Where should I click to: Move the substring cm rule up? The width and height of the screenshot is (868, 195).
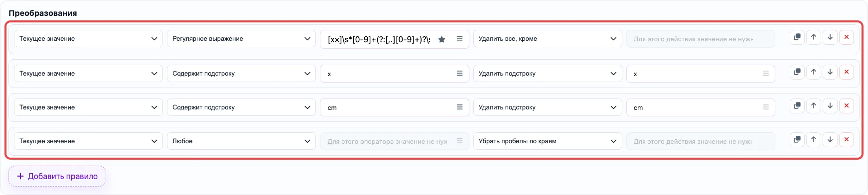tap(814, 106)
